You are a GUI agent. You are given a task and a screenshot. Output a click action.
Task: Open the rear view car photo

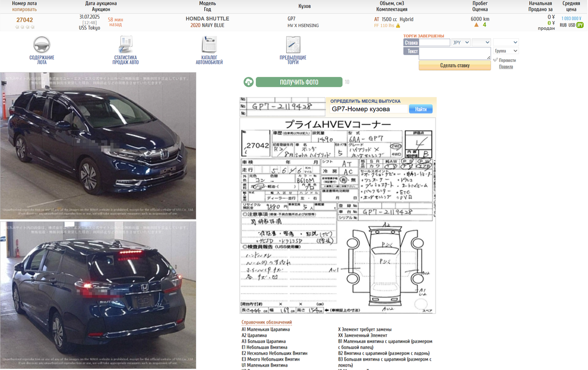click(x=98, y=295)
